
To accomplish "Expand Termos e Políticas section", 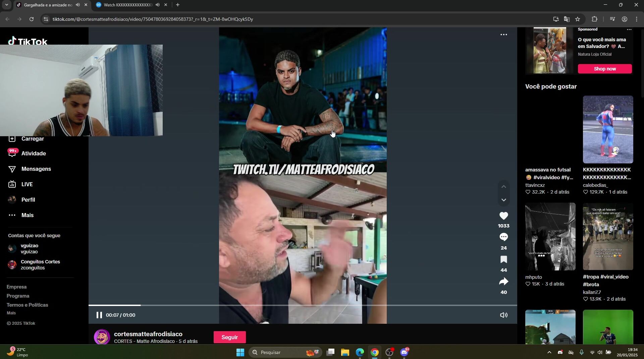I will (x=27, y=305).
